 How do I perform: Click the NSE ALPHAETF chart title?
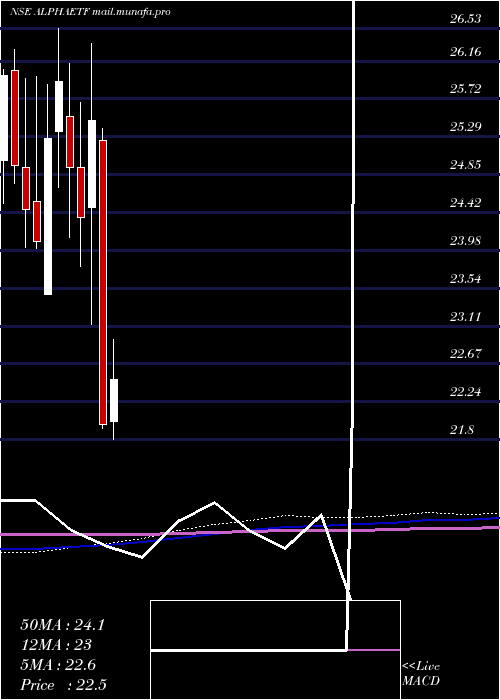point(50,12)
